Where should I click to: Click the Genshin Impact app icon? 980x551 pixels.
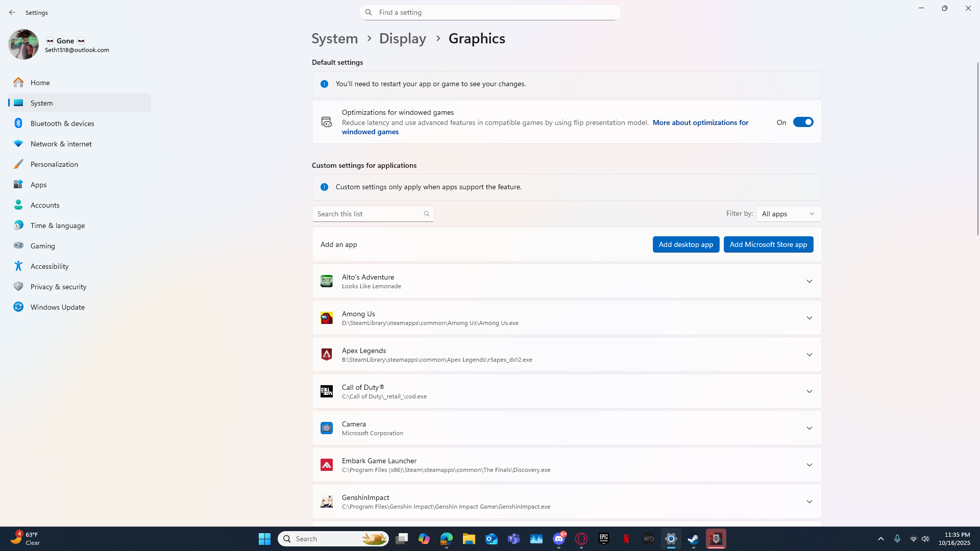(x=326, y=502)
